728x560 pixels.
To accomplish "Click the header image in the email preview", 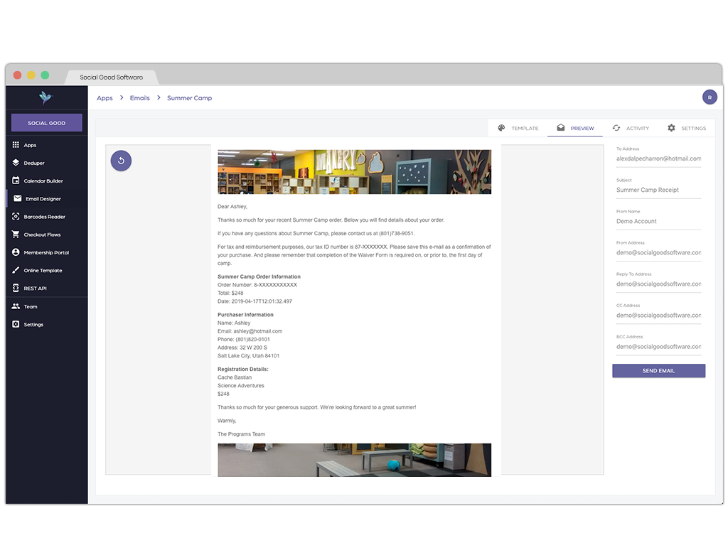I will tap(354, 171).
